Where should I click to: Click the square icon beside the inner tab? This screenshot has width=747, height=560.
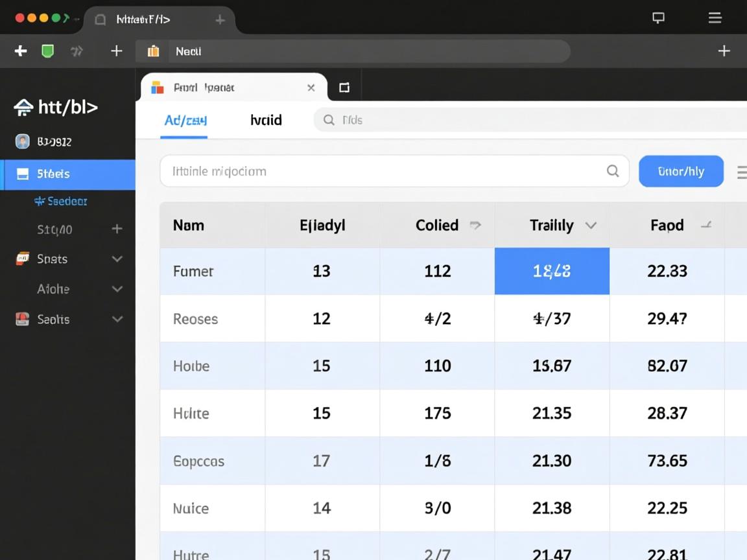point(344,87)
